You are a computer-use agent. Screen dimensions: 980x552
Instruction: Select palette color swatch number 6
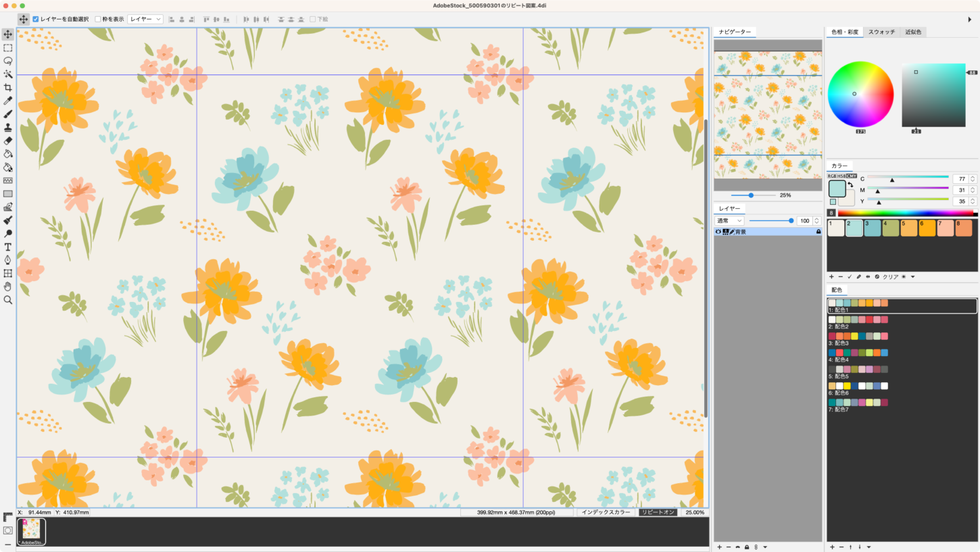[x=927, y=228]
